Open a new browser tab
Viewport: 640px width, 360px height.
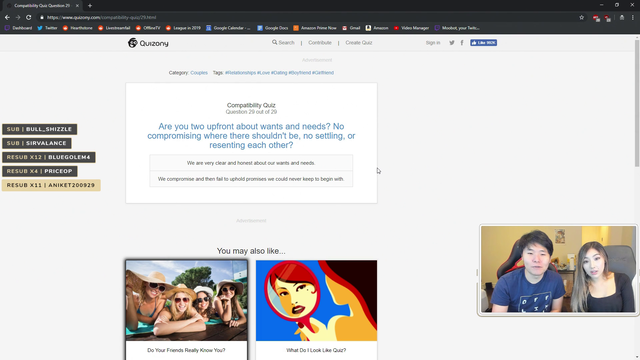(x=90, y=6)
